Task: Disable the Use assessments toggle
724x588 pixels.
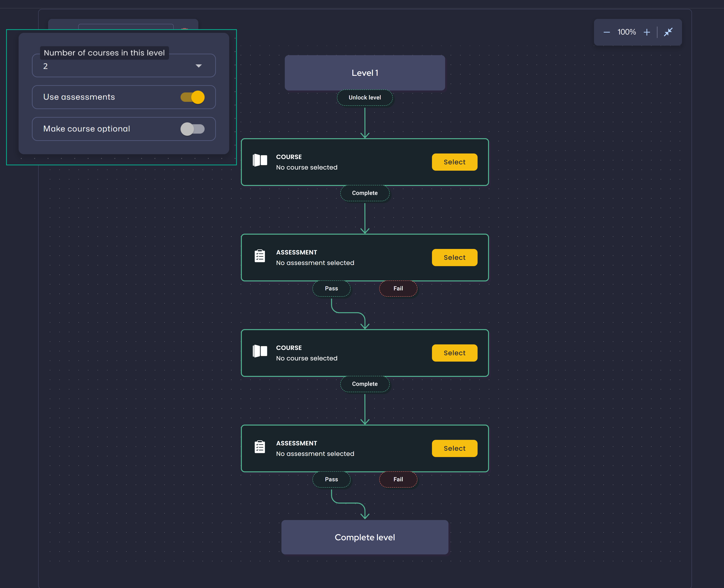Action: click(x=192, y=97)
